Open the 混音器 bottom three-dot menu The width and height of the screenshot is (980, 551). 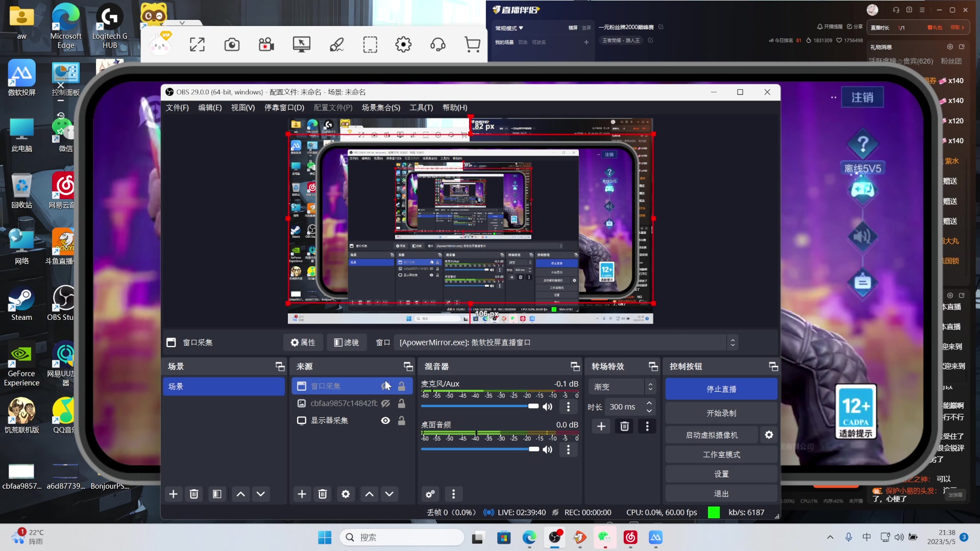pos(453,494)
